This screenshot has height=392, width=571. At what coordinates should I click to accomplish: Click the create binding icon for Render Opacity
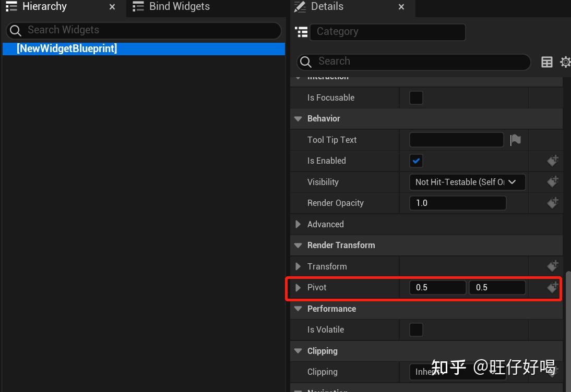[552, 203]
